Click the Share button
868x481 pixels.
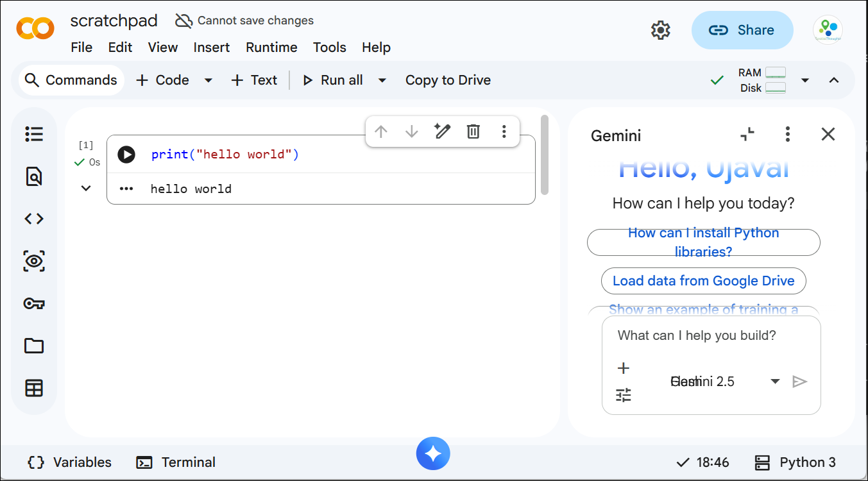742,30
